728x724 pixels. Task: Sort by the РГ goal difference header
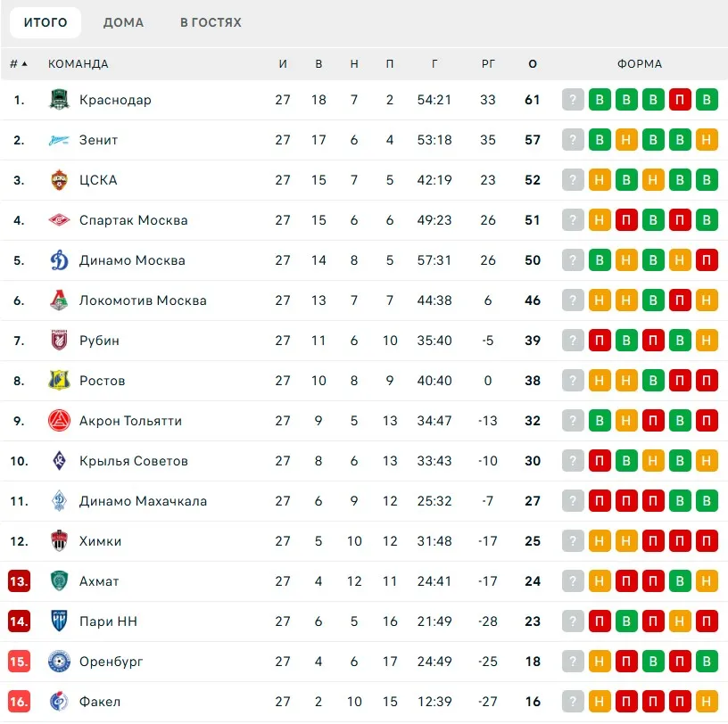click(488, 64)
